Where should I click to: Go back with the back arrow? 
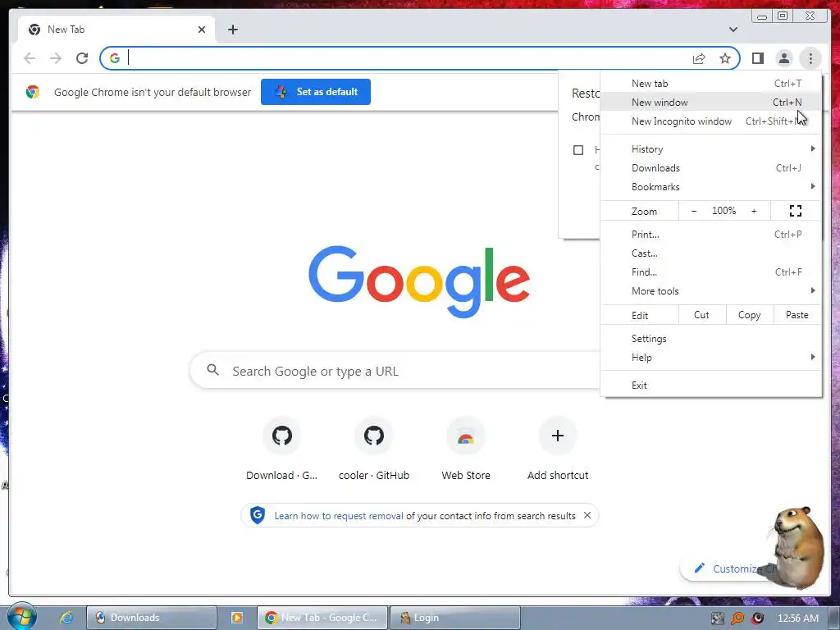[30, 58]
